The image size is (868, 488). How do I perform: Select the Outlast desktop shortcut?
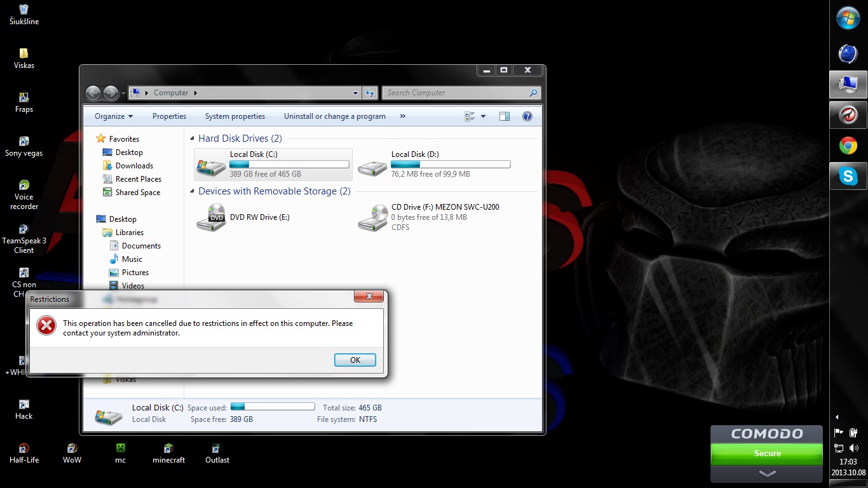[217, 453]
